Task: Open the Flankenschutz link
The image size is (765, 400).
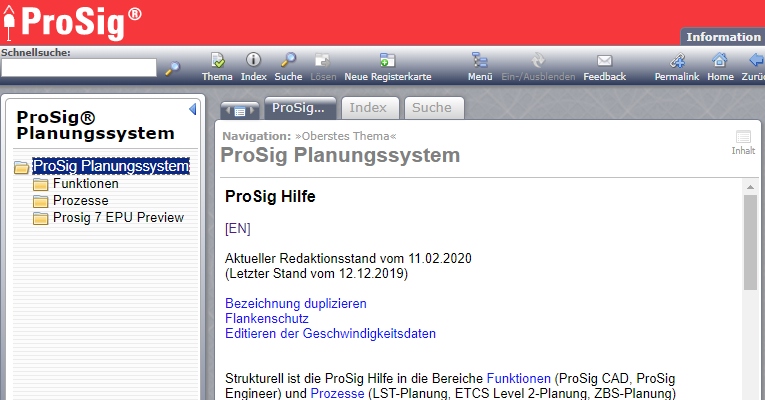Action: point(267,319)
